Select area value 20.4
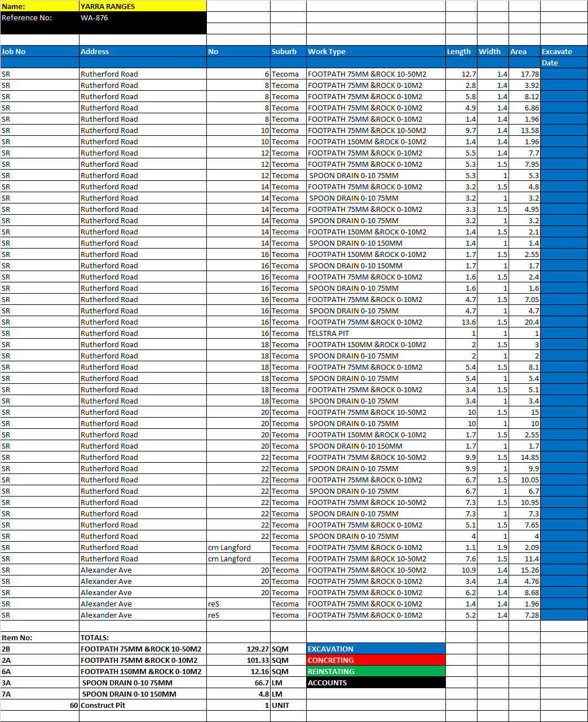 [524, 322]
